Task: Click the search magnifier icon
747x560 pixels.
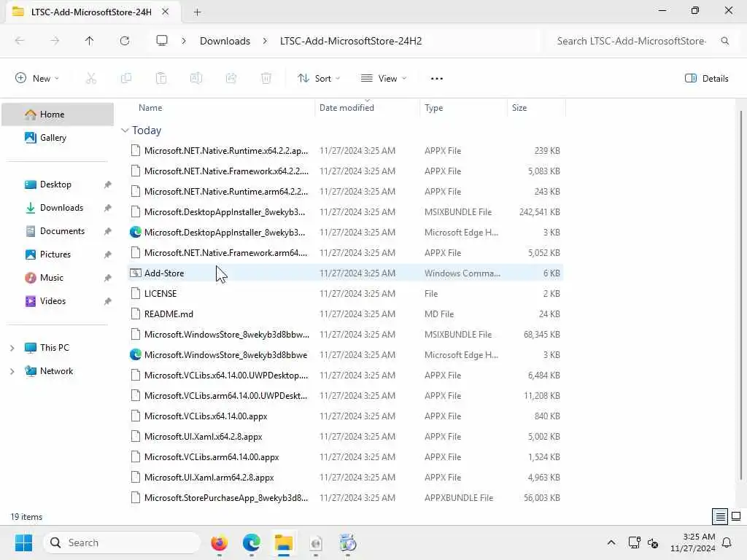Action: point(724,41)
